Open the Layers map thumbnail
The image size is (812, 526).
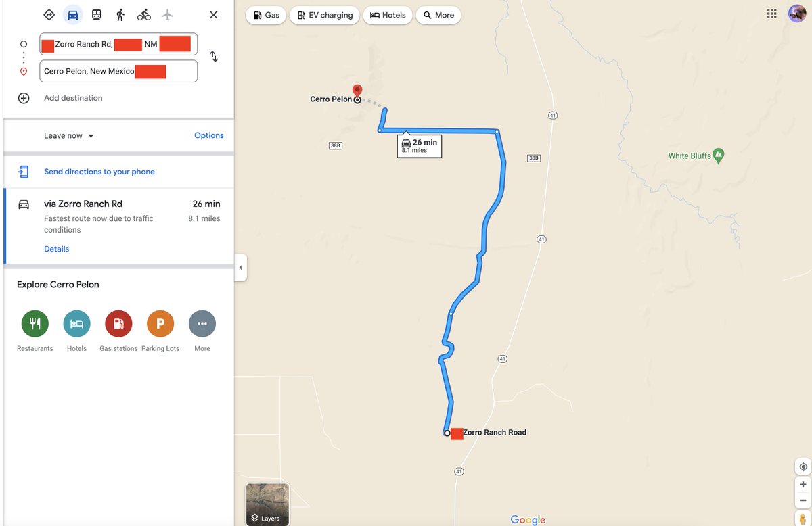coord(267,504)
